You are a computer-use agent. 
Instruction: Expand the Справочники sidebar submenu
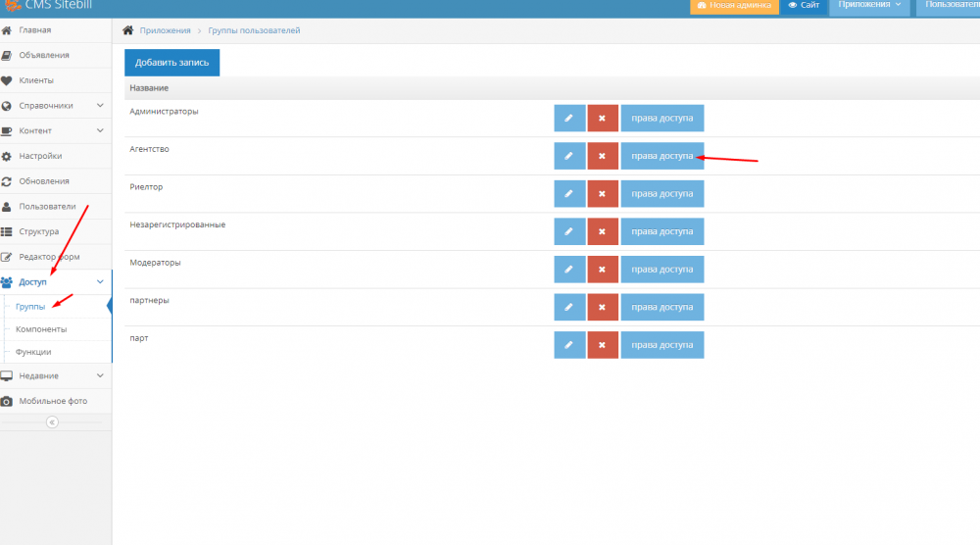pyautogui.click(x=100, y=106)
